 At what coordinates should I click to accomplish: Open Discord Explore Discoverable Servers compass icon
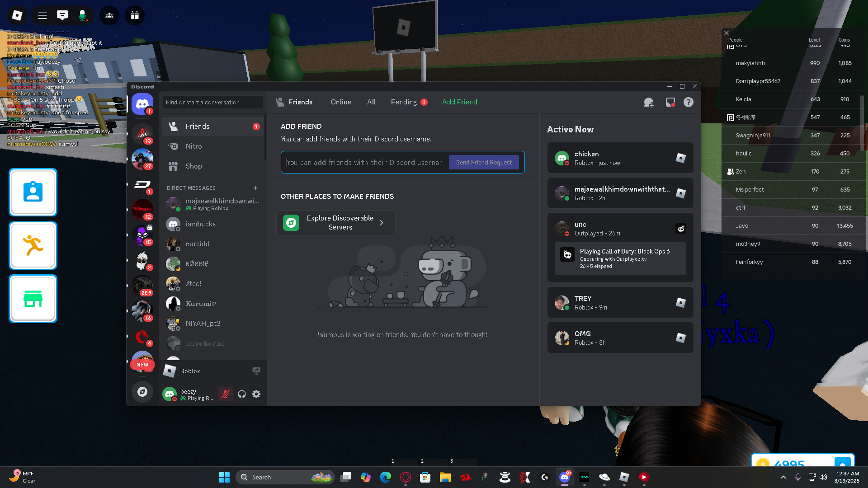pyautogui.click(x=142, y=392)
